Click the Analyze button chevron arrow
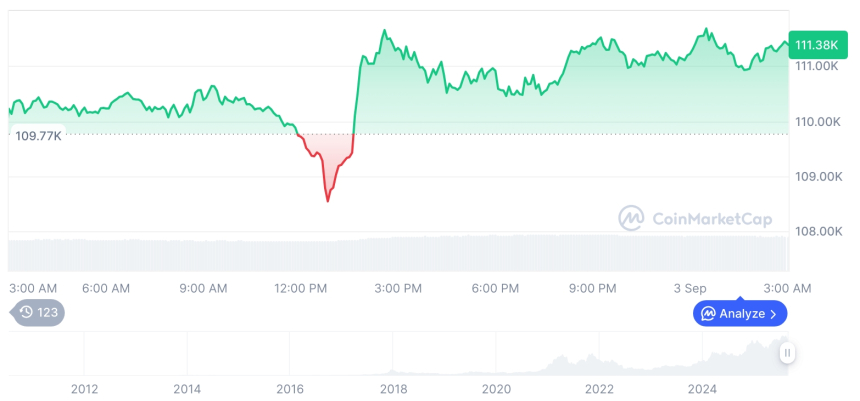This screenshot has height=401, width=860. coord(773,314)
